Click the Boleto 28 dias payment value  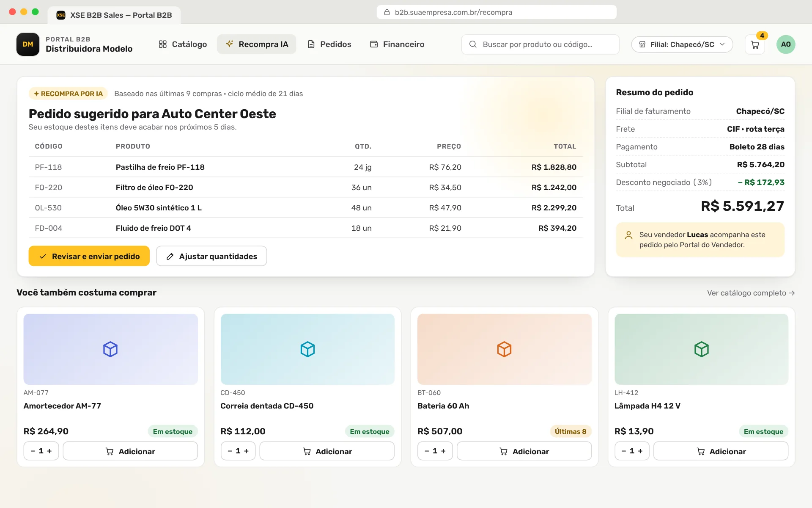point(757,147)
